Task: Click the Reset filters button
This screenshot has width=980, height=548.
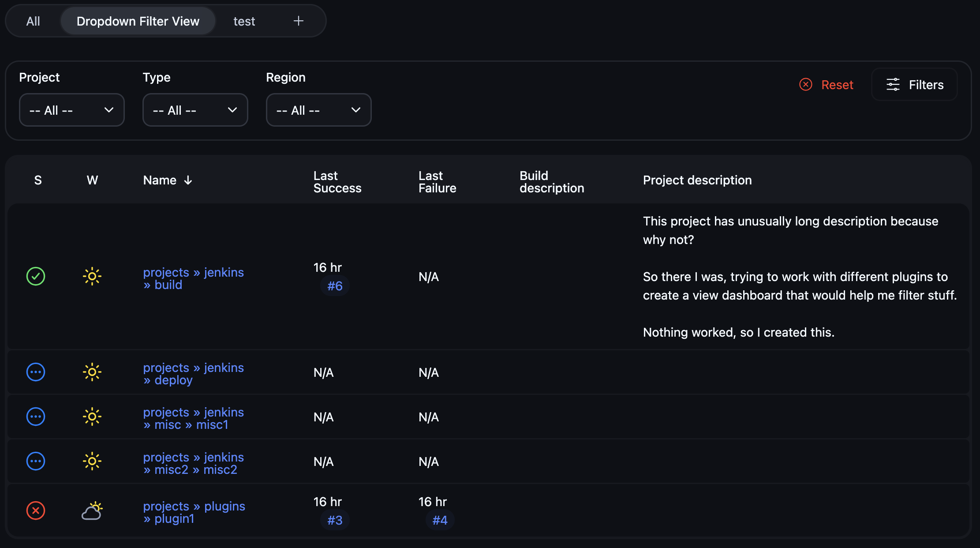Action: [x=837, y=84]
